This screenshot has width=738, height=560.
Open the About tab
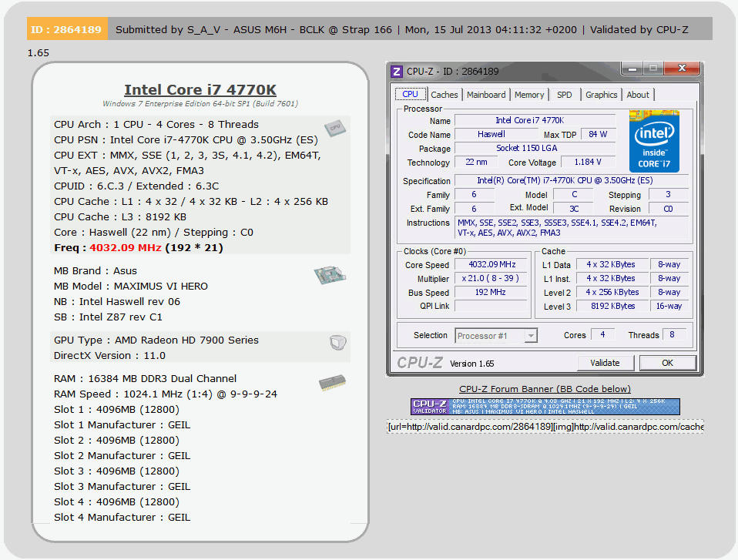(638, 95)
